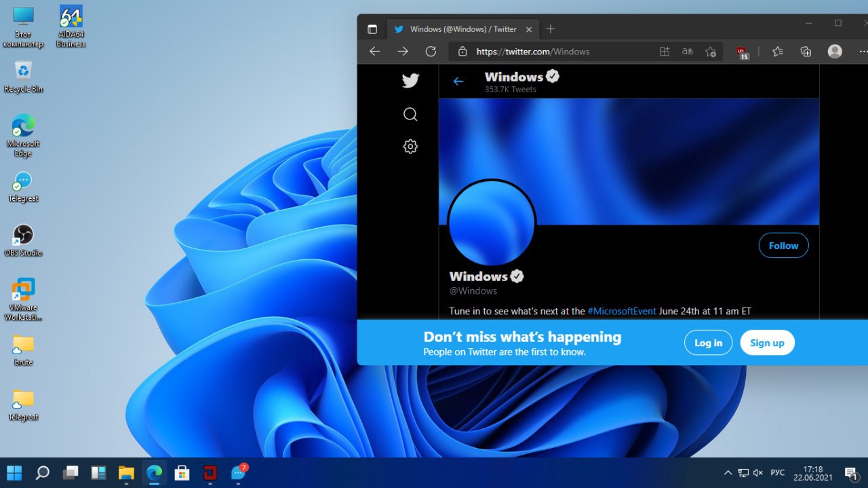Log in to Twitter
The width and height of the screenshot is (868, 488).
click(708, 343)
